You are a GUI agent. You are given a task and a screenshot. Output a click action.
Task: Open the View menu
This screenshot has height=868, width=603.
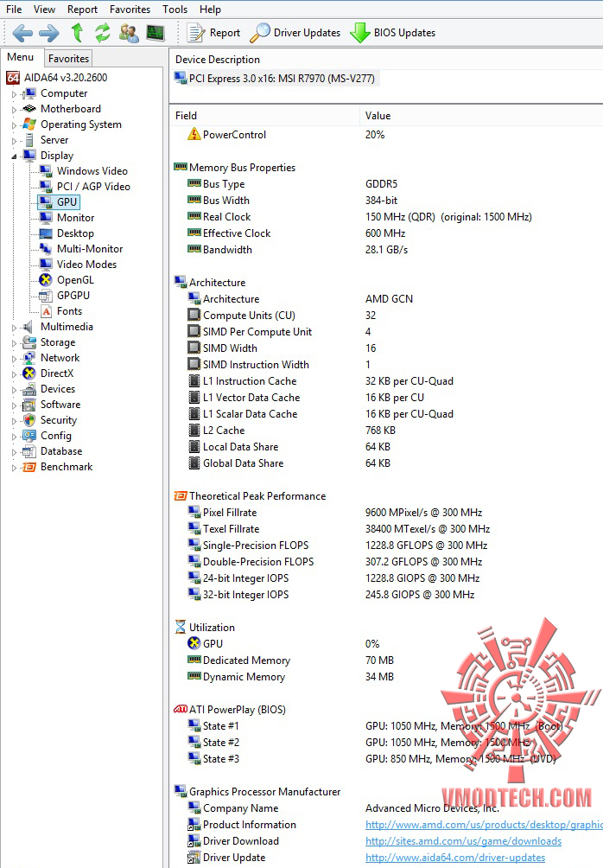pos(44,10)
